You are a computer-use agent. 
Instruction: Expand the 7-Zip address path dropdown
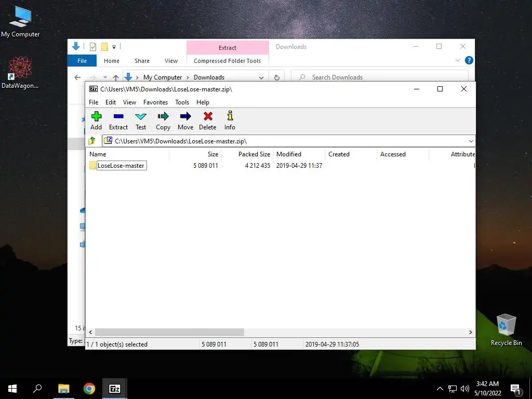pos(471,141)
